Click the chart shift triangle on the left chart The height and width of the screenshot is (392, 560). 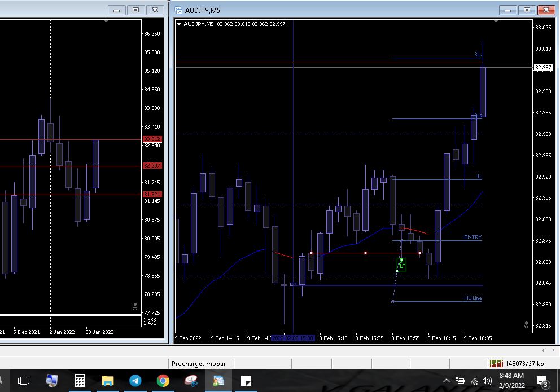[106, 21]
